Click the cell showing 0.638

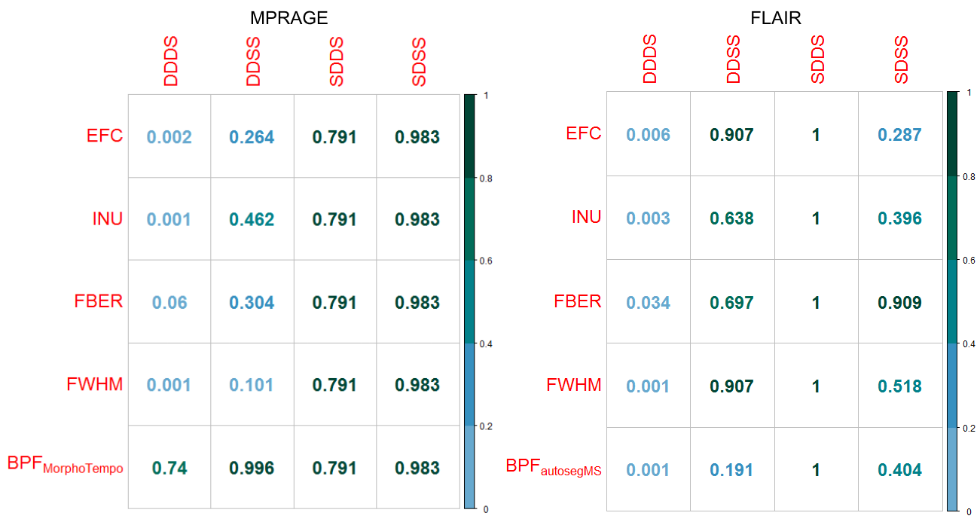pos(731,218)
